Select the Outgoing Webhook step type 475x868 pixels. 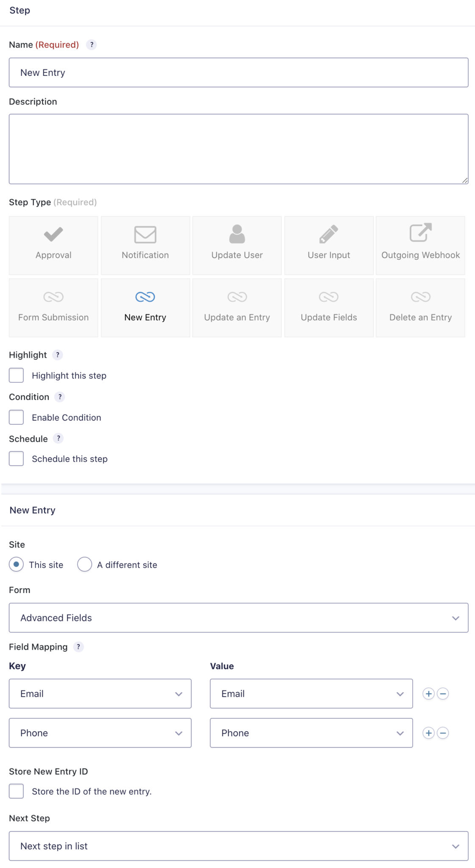coord(420,245)
